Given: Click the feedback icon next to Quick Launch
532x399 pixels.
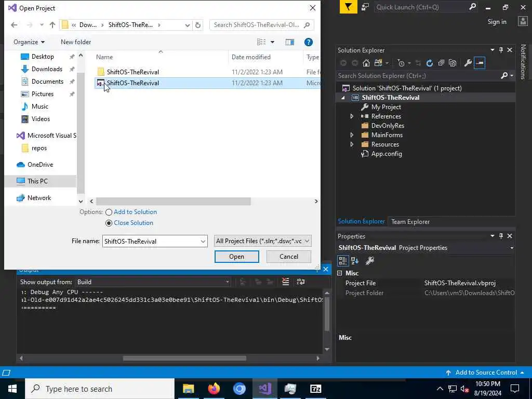Looking at the screenshot, I should pos(365,7).
